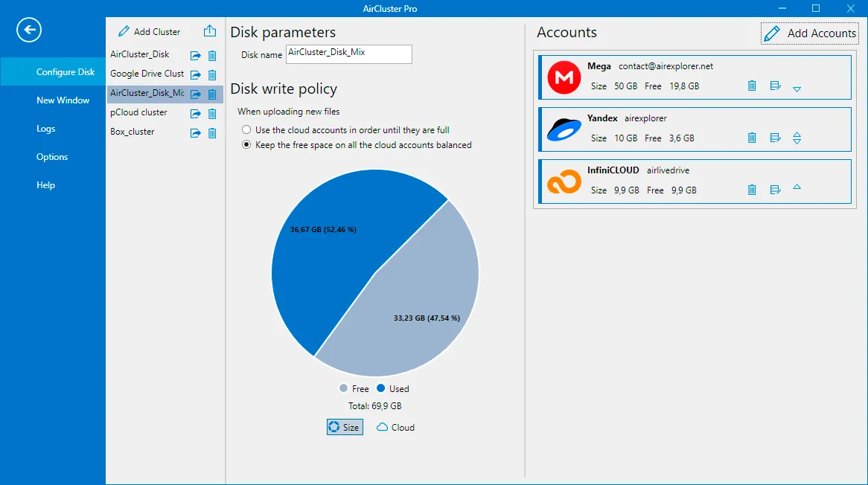
Task: Click the Add Accounts button
Action: pos(810,33)
